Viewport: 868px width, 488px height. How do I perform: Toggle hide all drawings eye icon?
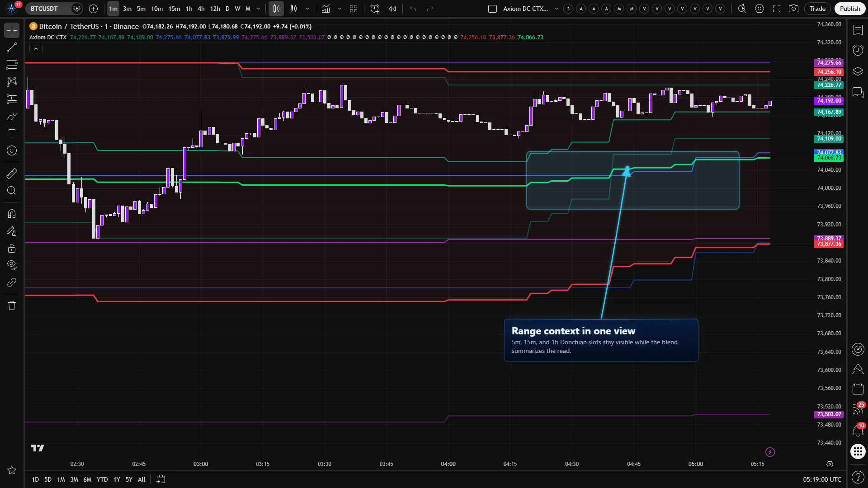pyautogui.click(x=12, y=265)
